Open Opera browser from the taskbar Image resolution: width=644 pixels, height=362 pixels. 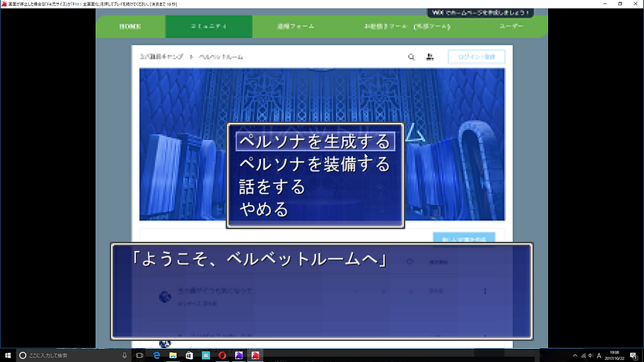coord(222,355)
